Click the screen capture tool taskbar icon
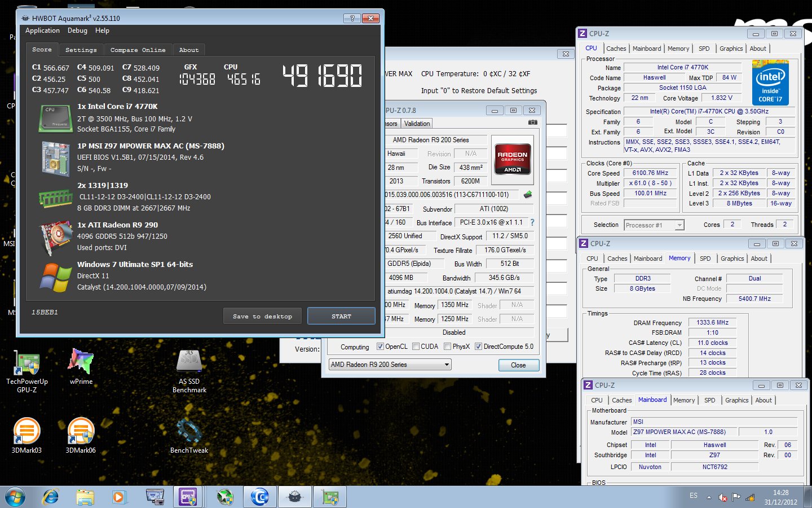The height and width of the screenshot is (508, 812). 155,497
